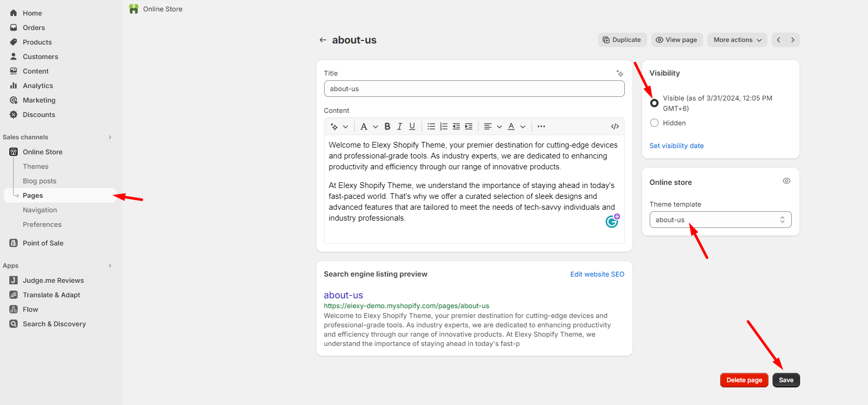The width and height of the screenshot is (868, 405).
Task: Show HTML code view
Action: click(x=615, y=126)
